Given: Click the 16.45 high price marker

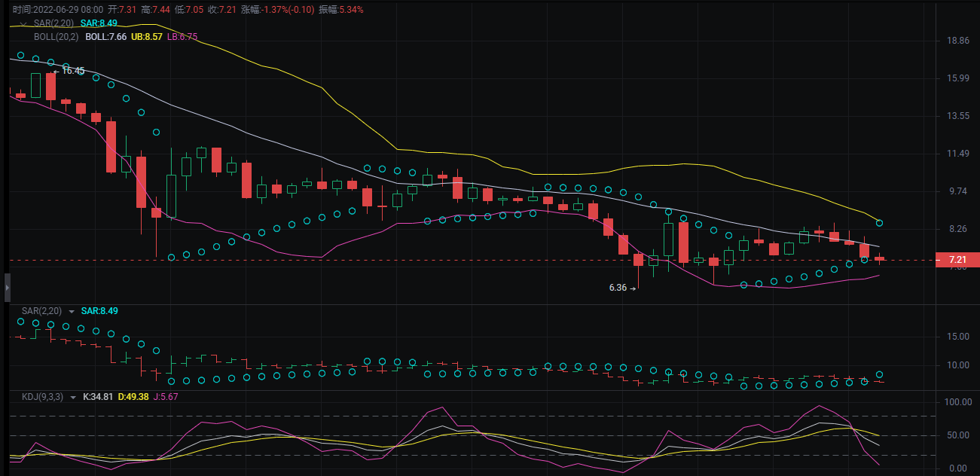Looking at the screenshot, I should (x=72, y=71).
